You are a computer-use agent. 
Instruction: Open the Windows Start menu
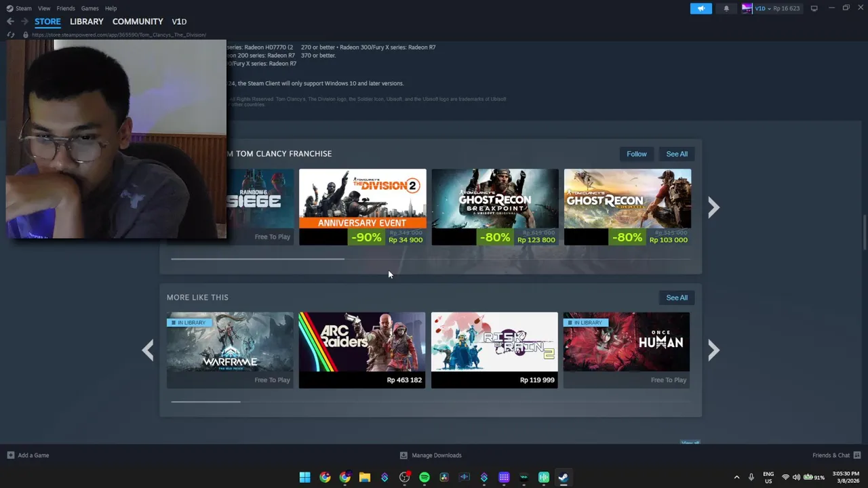(x=305, y=477)
